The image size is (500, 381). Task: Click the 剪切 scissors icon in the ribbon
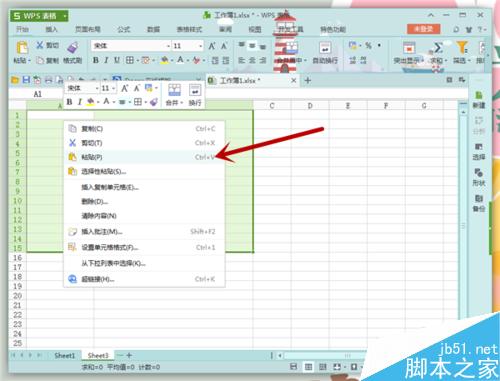40,45
